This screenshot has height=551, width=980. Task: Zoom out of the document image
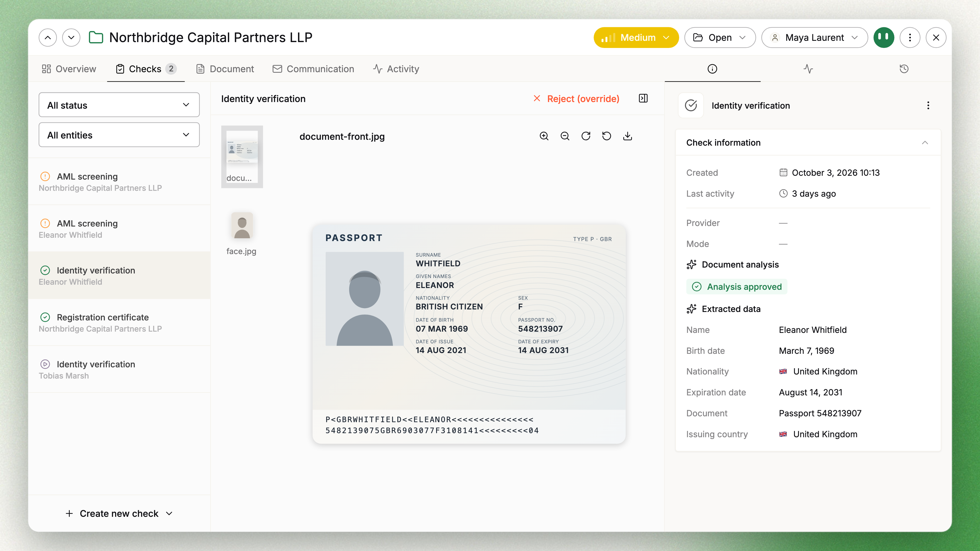coord(565,136)
